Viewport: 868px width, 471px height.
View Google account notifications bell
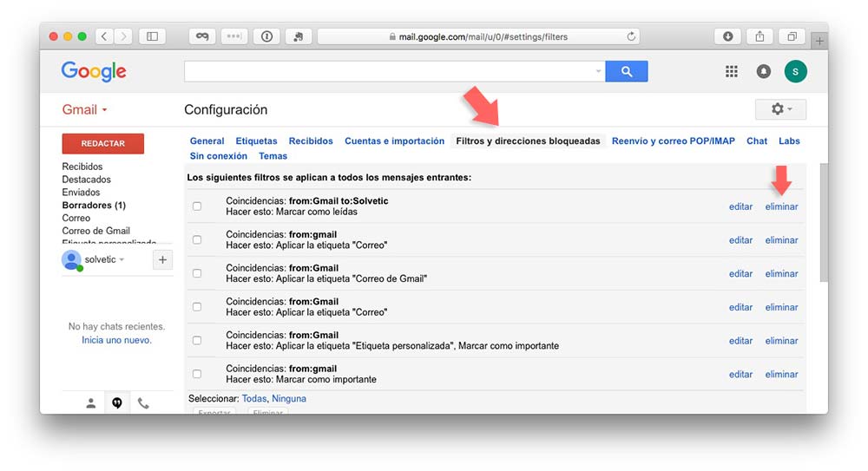click(x=764, y=71)
